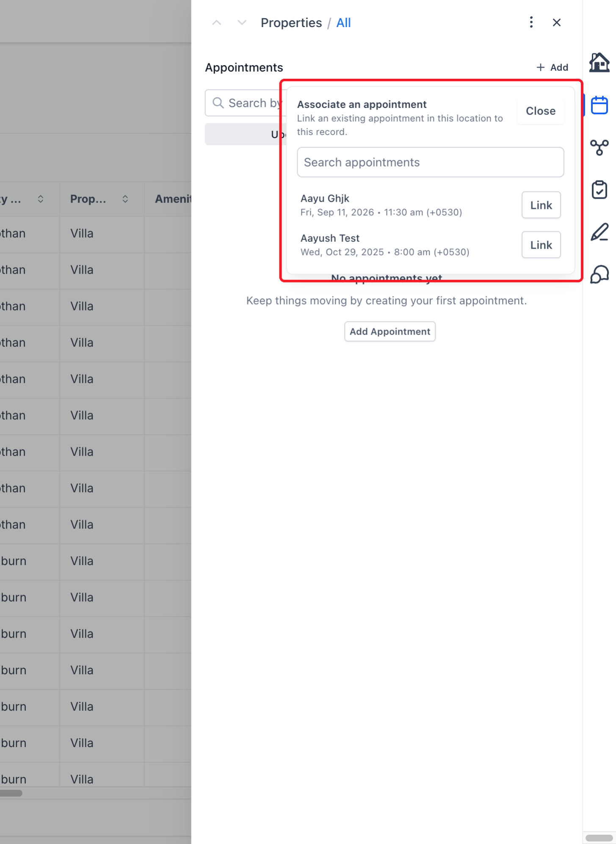
Task: Go to next record with down chevron
Action: pyautogui.click(x=242, y=22)
